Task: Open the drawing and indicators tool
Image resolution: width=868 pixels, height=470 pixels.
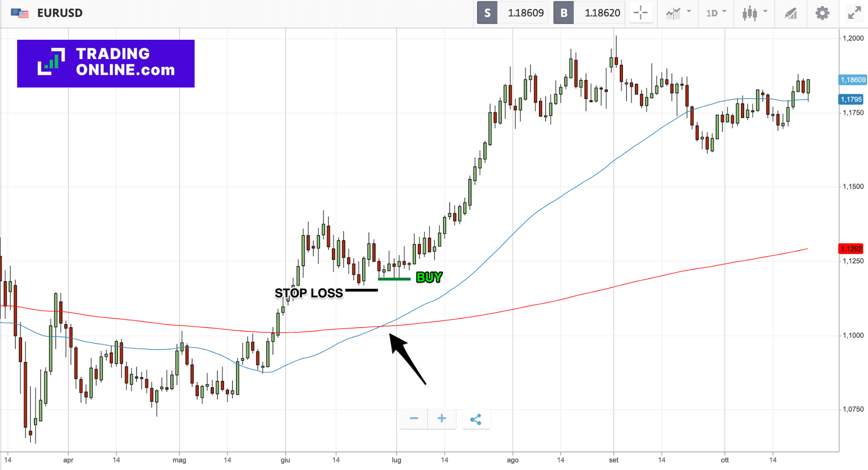Action: 790,13
